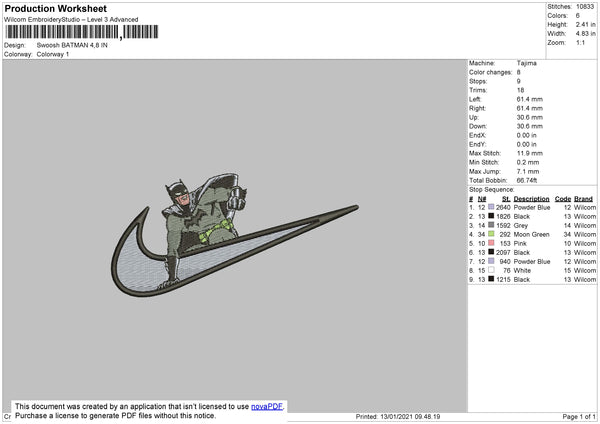Click the St. column header
Viewport: 600px width, 424px height.
(x=506, y=199)
